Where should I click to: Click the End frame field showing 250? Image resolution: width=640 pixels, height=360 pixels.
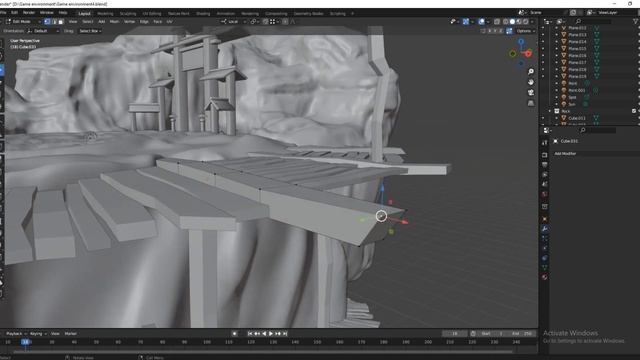(523, 333)
